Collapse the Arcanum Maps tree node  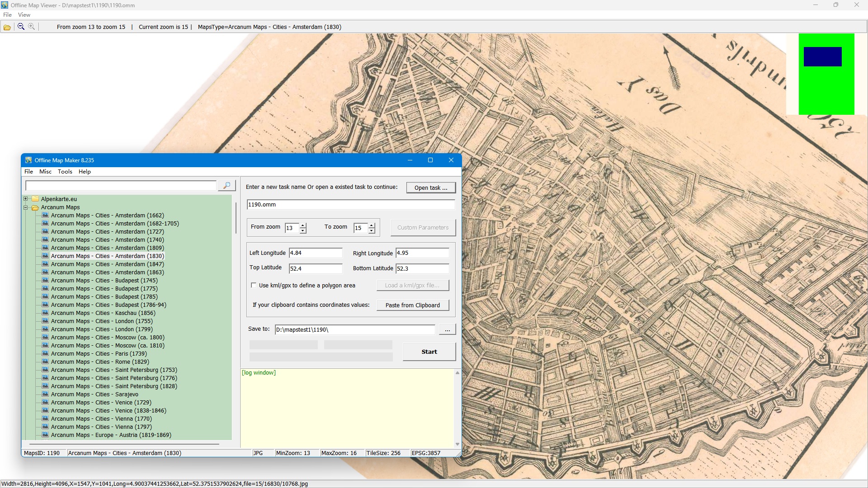click(26, 207)
